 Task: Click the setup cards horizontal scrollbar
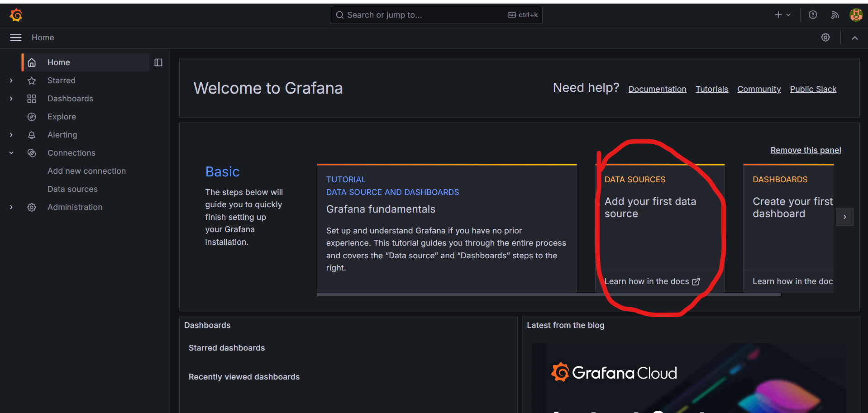click(549, 294)
